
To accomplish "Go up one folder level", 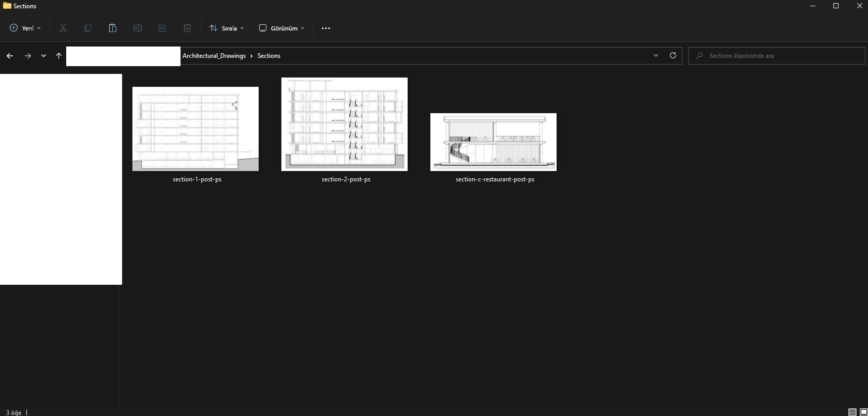I will coord(58,56).
